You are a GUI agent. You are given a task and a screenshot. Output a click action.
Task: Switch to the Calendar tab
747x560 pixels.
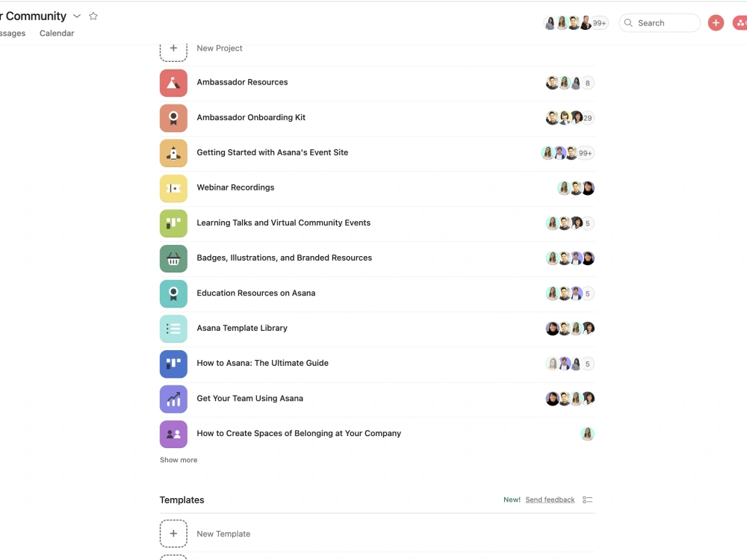click(x=57, y=34)
